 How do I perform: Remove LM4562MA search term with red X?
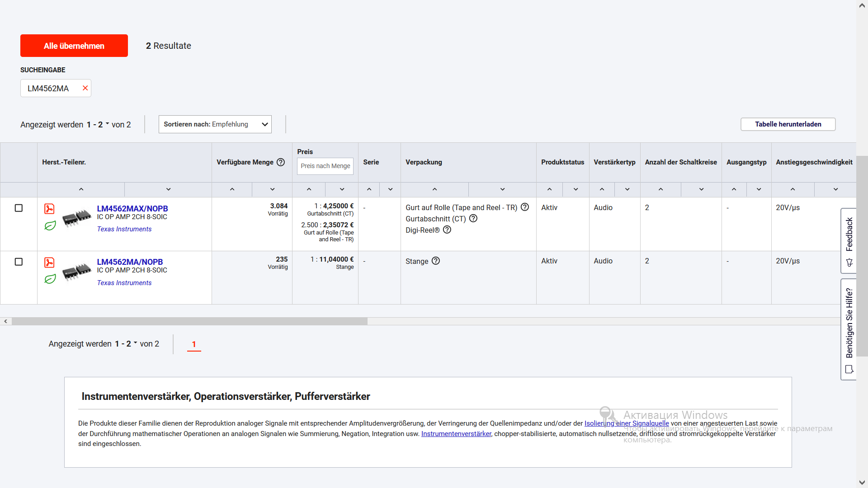coord(85,88)
